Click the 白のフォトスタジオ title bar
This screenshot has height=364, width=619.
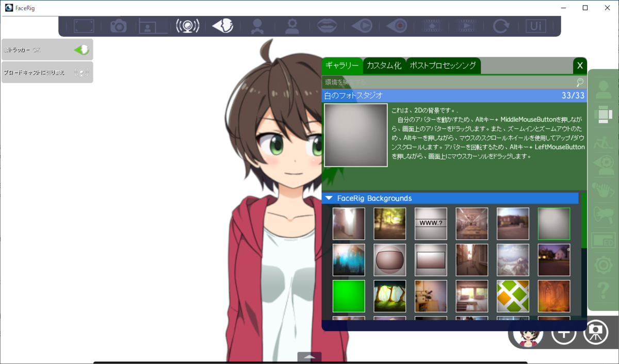click(454, 95)
